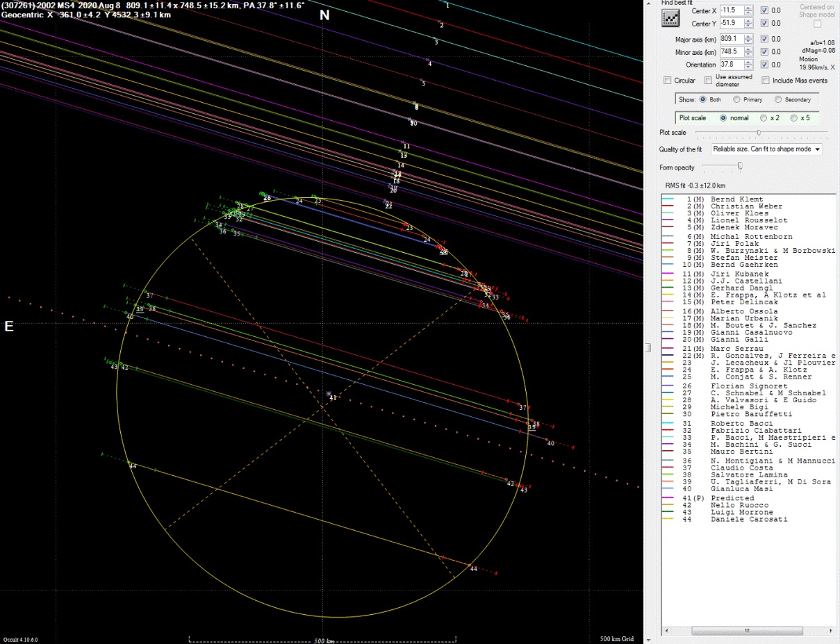
Task: Toggle the Center Y fit checkbox
Action: [764, 24]
